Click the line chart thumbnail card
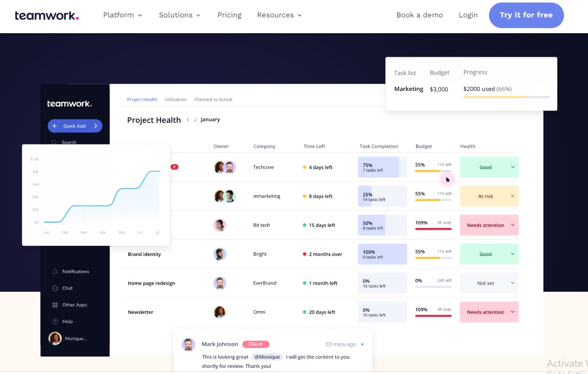 pos(95,195)
